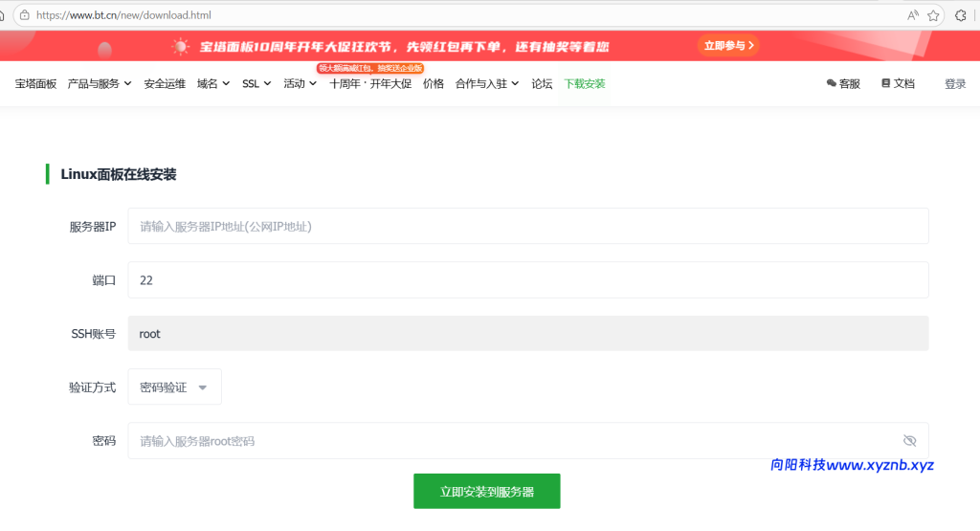Click the site lock icon in address bar
Viewport: 980px width, 531px height.
(x=24, y=15)
